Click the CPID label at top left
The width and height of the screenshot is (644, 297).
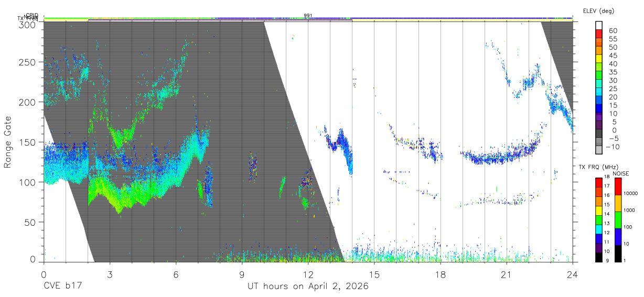(x=31, y=15)
